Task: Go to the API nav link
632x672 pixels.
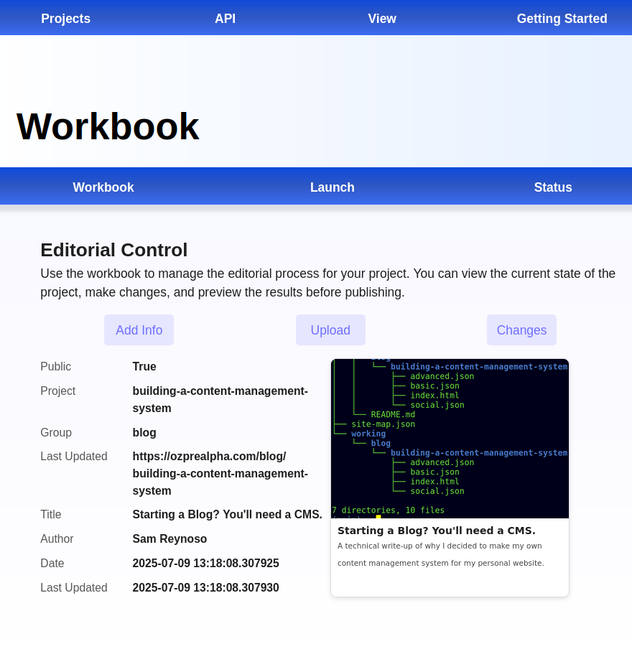Action: coord(225,19)
